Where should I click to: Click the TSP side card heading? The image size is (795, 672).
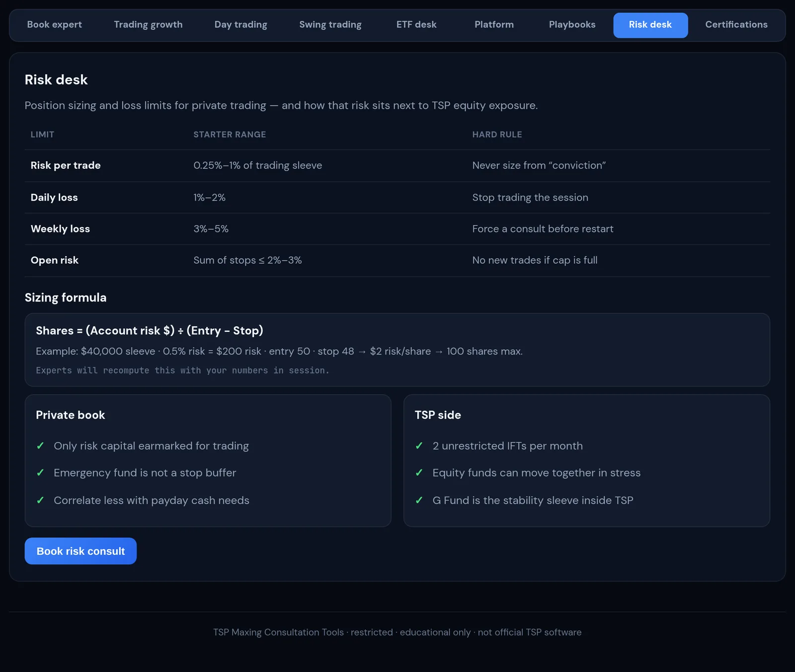click(438, 415)
